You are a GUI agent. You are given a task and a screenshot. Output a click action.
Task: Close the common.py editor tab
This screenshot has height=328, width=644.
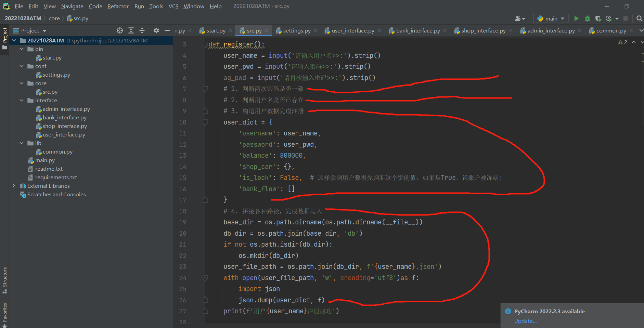coord(631,30)
